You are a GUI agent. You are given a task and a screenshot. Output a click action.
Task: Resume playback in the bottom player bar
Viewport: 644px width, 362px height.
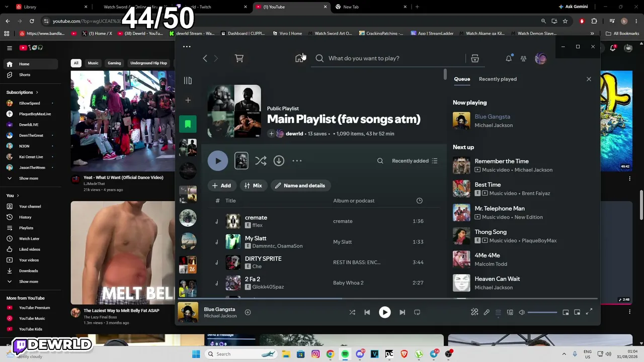tap(384, 312)
